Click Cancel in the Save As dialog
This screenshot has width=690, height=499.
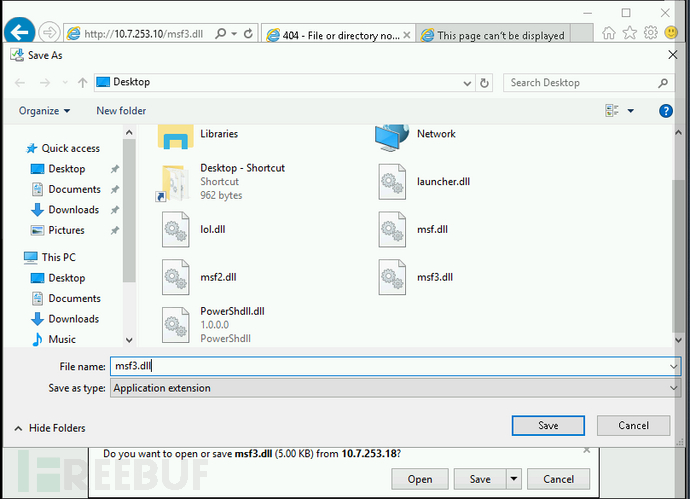[633, 426]
